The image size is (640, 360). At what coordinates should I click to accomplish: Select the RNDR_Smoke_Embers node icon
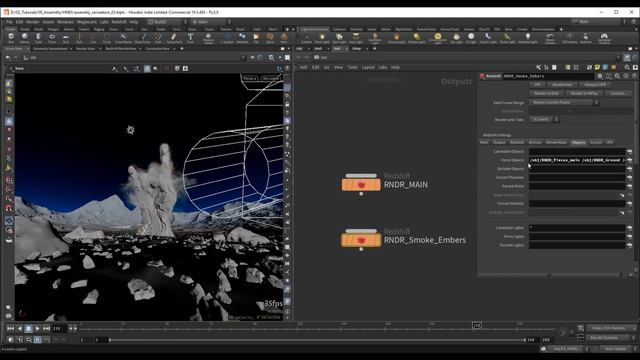(x=361, y=240)
